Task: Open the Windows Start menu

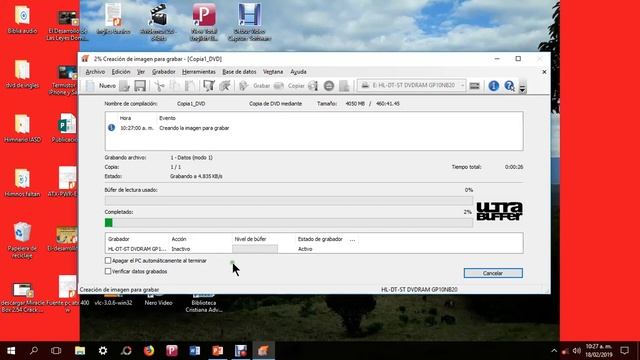Action: 11,351
